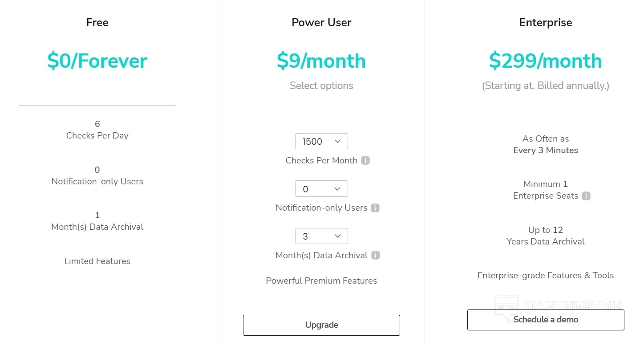Viewport: 644px width, 346px height.
Task: Click info icon next to Enterprise Seats
Action: 586,196
